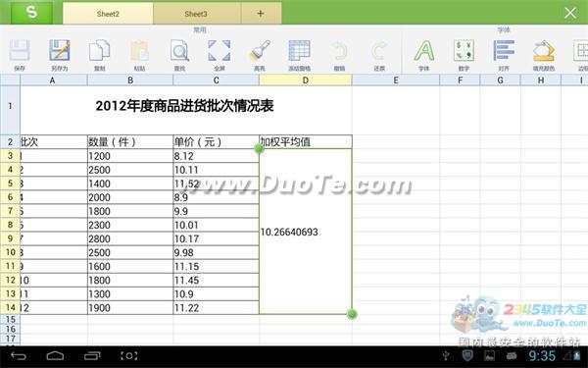Tap the screenshot capture icon in navigation bar
This screenshot has width=588, height=368.
click(129, 355)
